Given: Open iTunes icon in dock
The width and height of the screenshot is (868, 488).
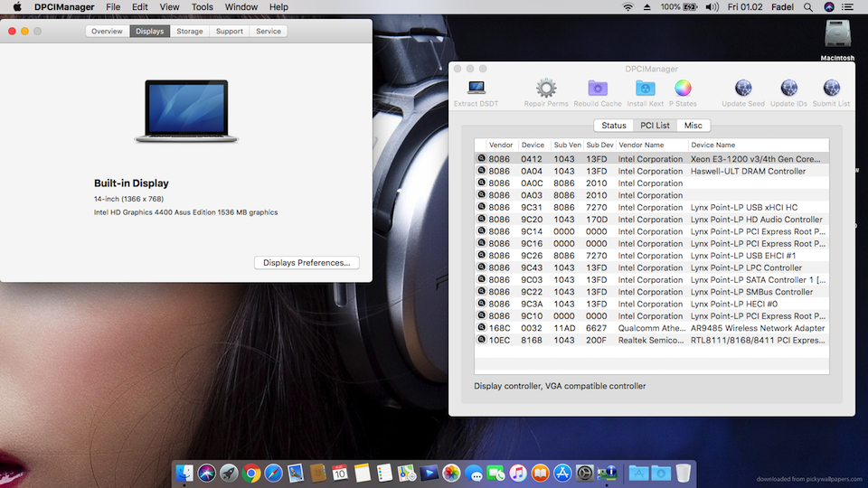Looking at the screenshot, I should point(517,473).
